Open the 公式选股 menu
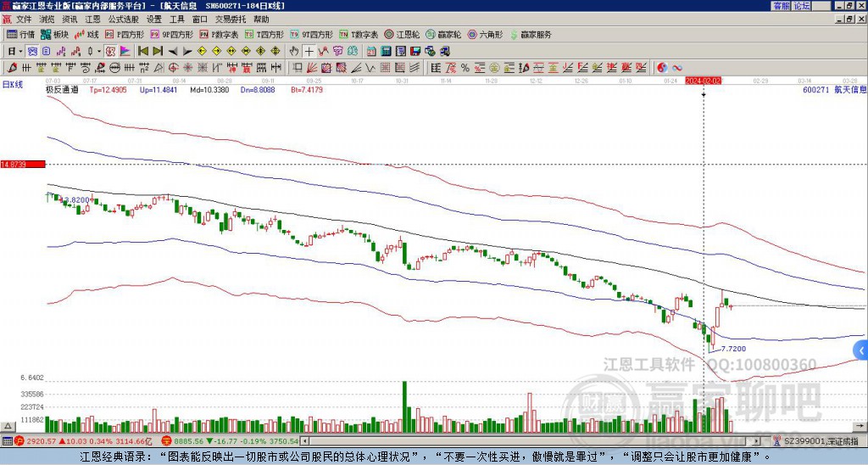868x465 pixels. coord(124,20)
